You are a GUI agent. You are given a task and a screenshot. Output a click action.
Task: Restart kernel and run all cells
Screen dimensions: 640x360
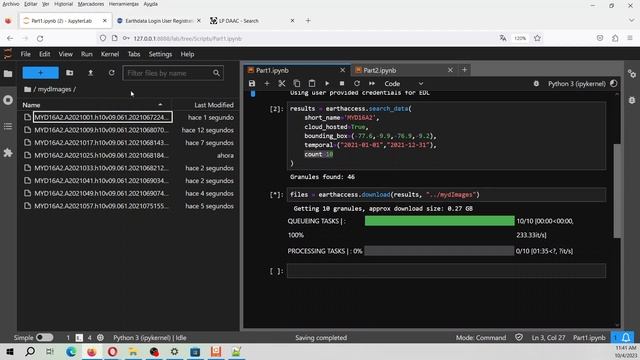[x=372, y=83]
